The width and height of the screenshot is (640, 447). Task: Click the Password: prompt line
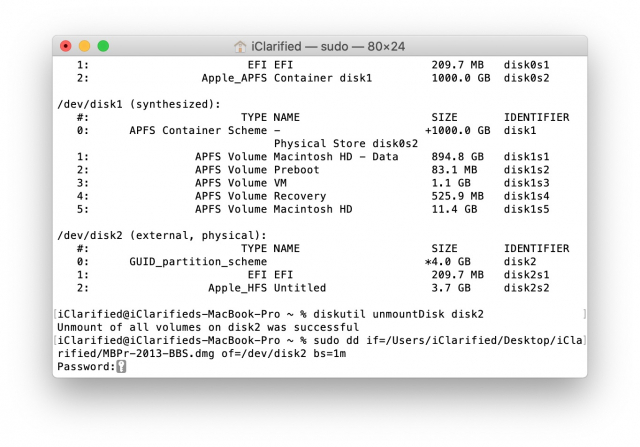point(92,367)
